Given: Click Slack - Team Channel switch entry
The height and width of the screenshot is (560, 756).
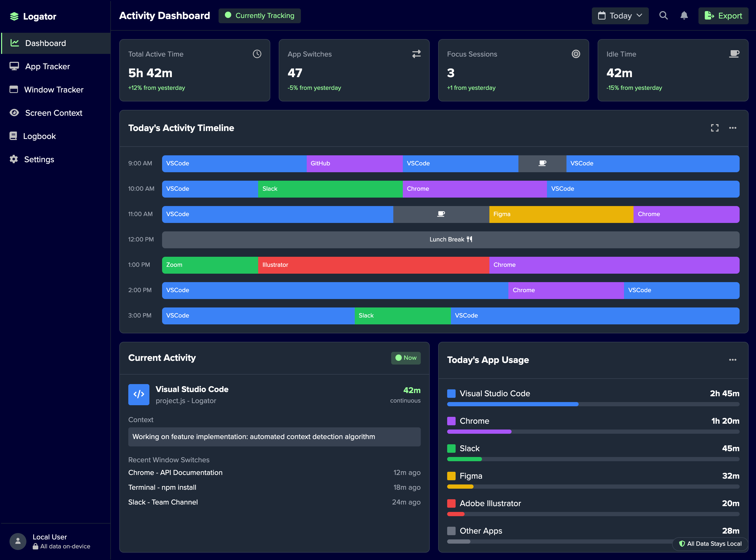Looking at the screenshot, I should [274, 502].
